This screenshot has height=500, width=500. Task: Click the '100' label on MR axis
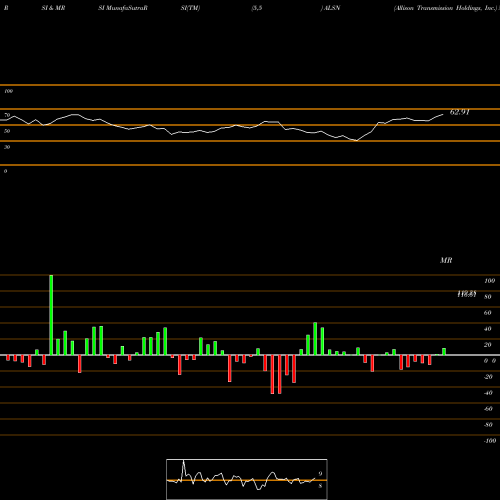[489, 281]
